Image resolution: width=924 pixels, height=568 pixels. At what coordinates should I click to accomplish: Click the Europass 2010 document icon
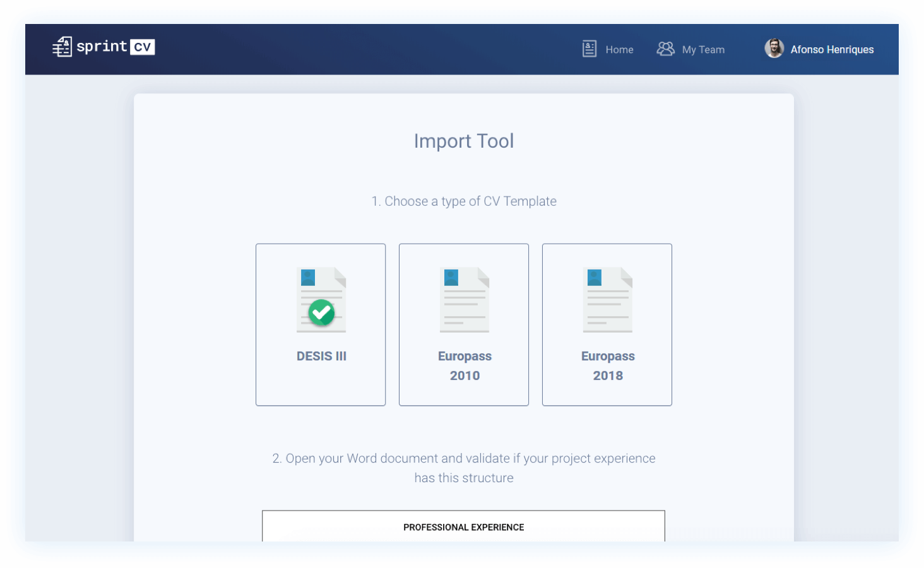(x=464, y=299)
